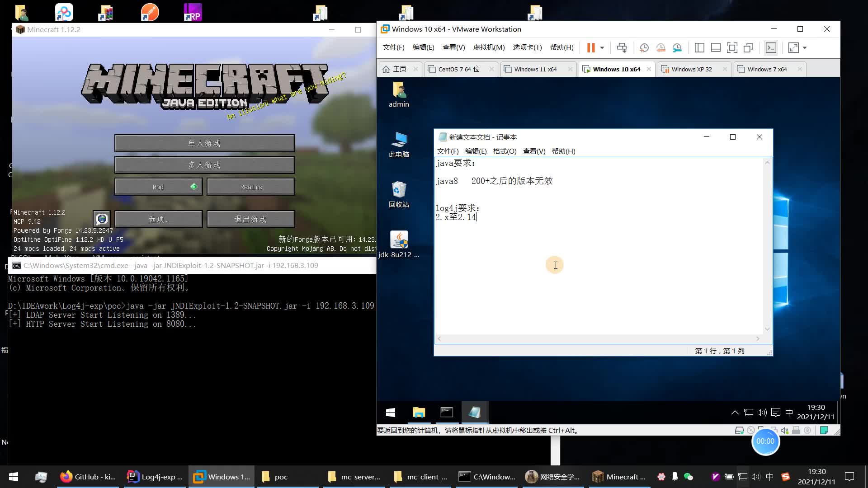Viewport: 868px width, 488px height.
Task: Open File Explorer on guest taskbar
Action: coord(419,412)
